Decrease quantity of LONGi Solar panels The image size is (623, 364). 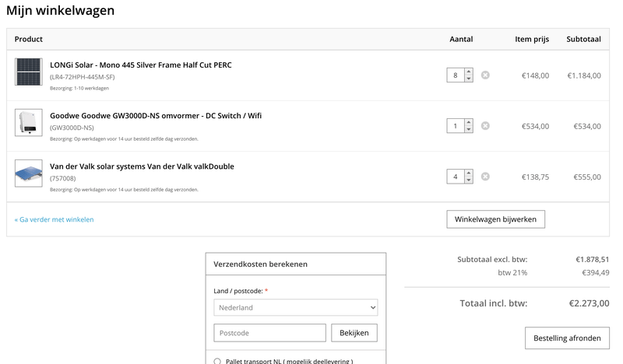469,79
